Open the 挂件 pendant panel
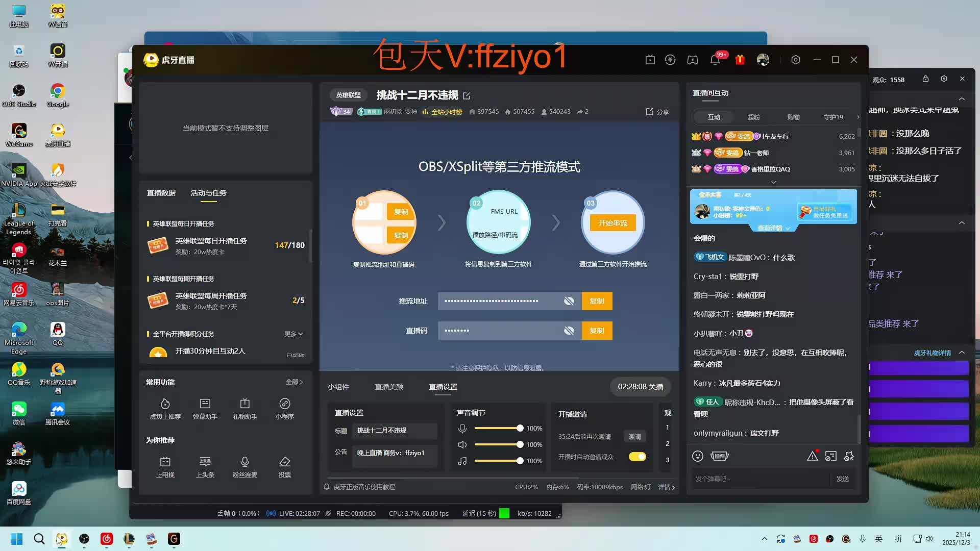The width and height of the screenshot is (980, 551). (x=719, y=456)
